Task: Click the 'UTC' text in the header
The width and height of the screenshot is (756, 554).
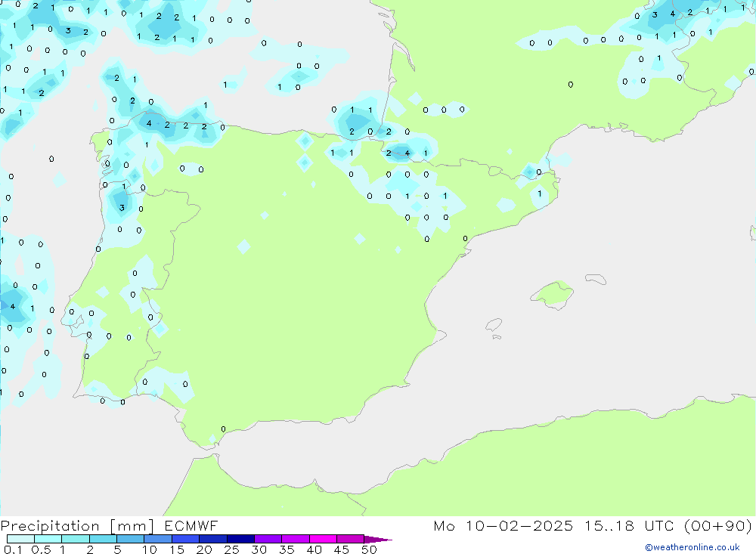Action: pos(659,525)
